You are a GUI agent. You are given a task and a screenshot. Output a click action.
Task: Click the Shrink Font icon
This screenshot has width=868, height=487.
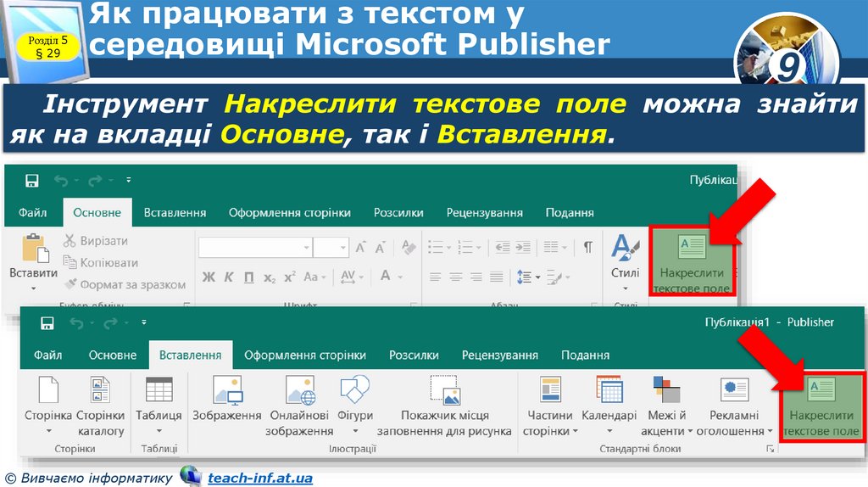pos(381,247)
